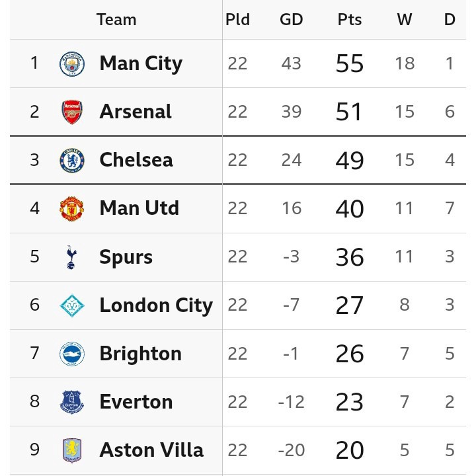
Task: Click the Team column header
Action: coord(116,20)
